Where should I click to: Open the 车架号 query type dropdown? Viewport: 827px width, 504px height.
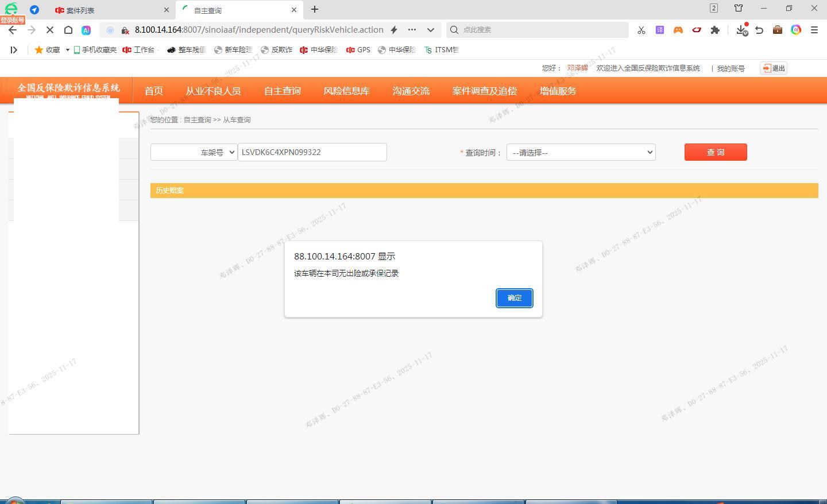point(194,152)
